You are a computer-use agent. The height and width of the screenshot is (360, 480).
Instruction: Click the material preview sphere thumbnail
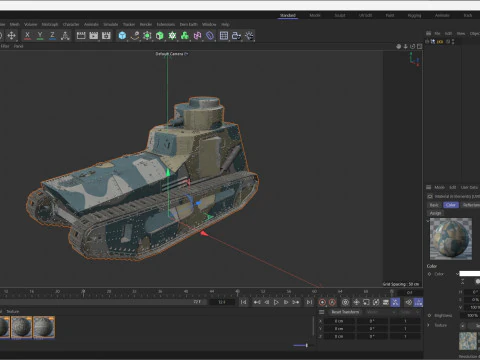451,239
